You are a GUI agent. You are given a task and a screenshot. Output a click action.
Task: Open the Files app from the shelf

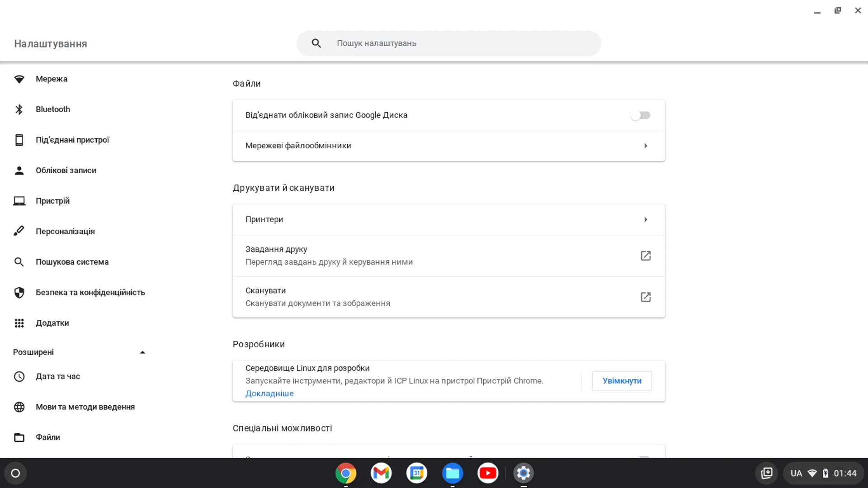coord(453,473)
